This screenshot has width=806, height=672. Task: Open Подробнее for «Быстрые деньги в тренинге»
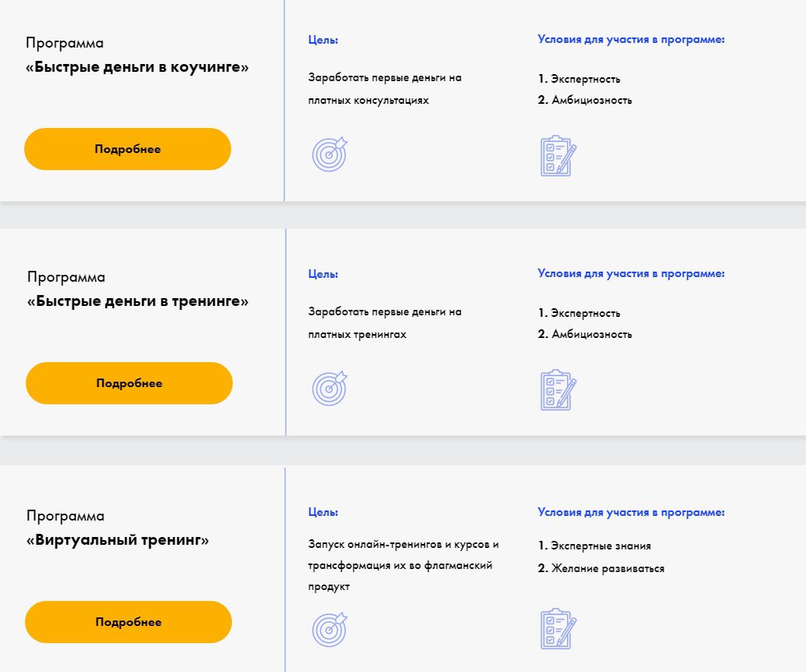click(x=129, y=383)
